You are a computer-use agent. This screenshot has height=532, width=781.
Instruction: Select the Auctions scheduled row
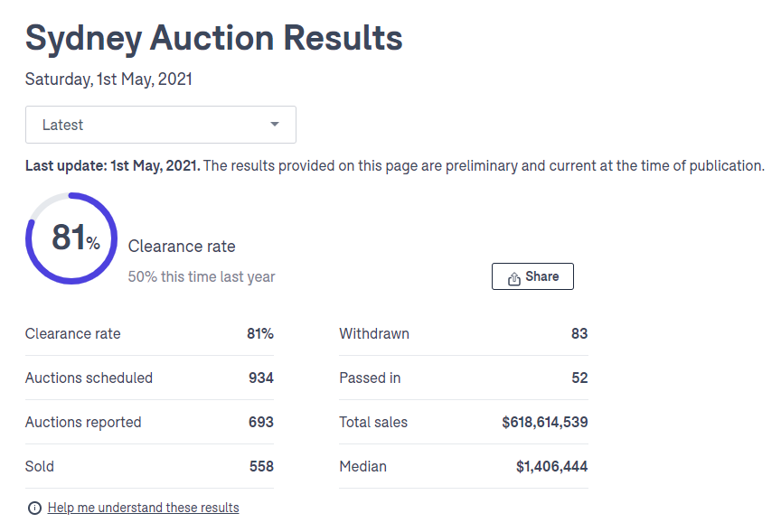[x=149, y=378]
